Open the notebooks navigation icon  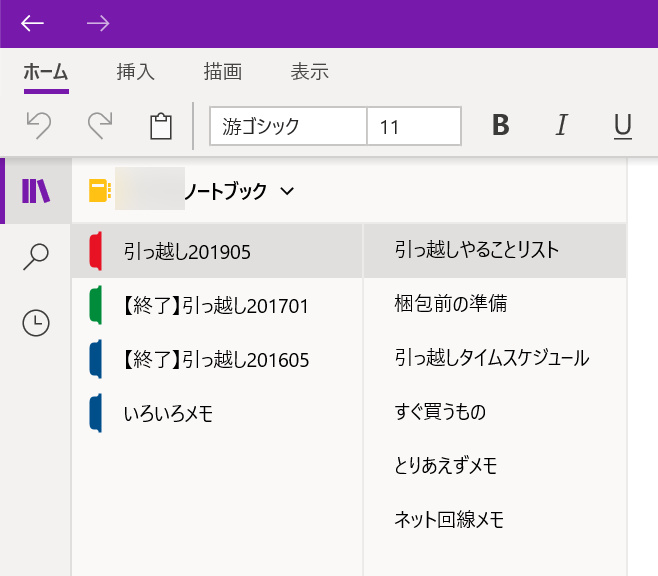(x=36, y=191)
